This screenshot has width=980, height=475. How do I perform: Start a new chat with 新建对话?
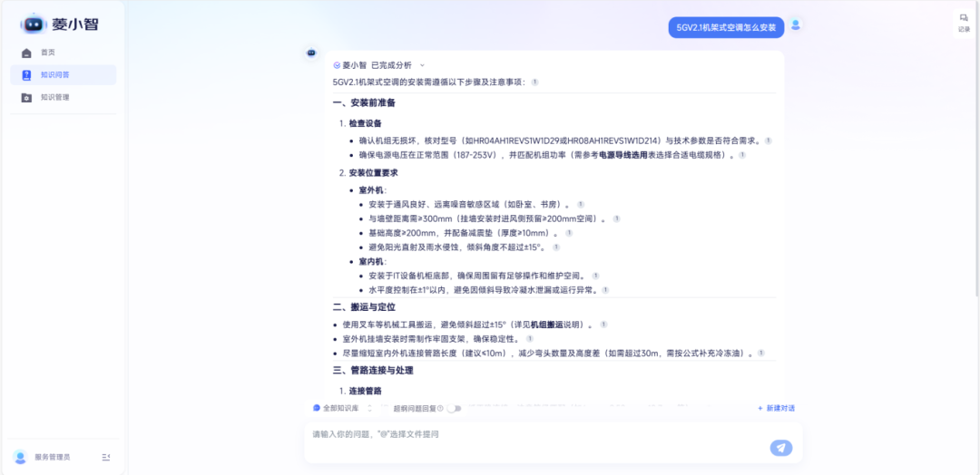click(x=776, y=408)
